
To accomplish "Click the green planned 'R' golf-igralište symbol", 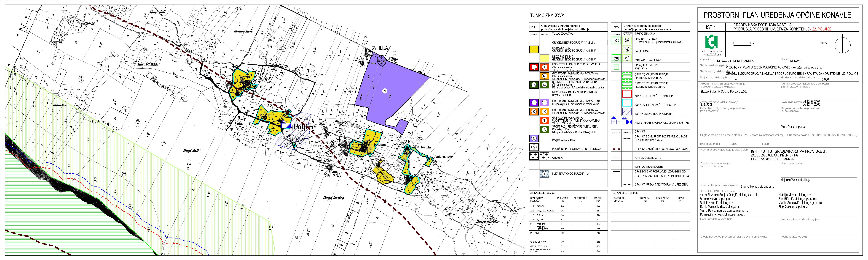I will (544, 129).
